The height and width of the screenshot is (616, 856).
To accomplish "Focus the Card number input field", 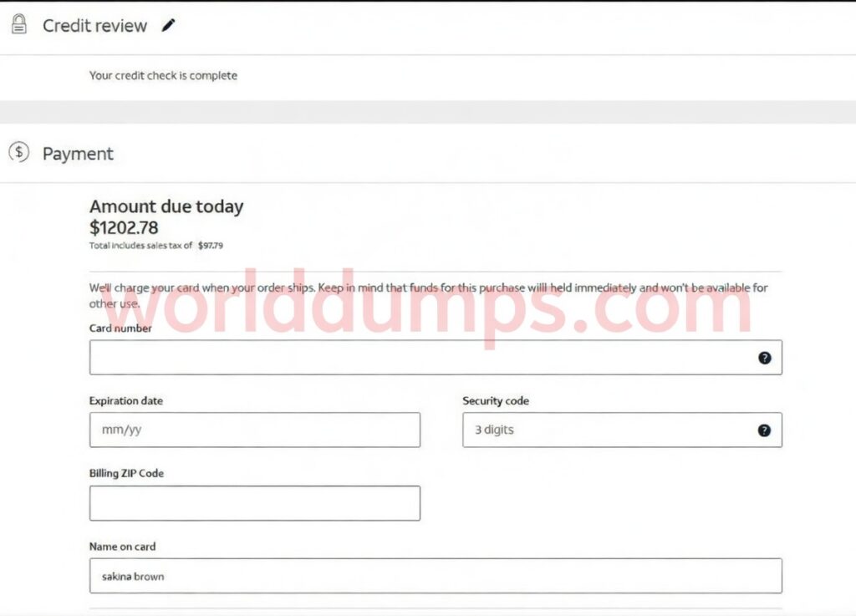I will pyautogui.click(x=418, y=358).
